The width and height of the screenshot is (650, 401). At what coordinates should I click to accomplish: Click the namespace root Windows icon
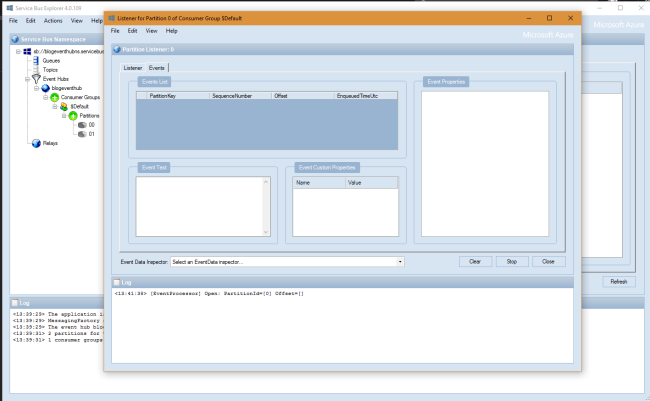point(27,51)
